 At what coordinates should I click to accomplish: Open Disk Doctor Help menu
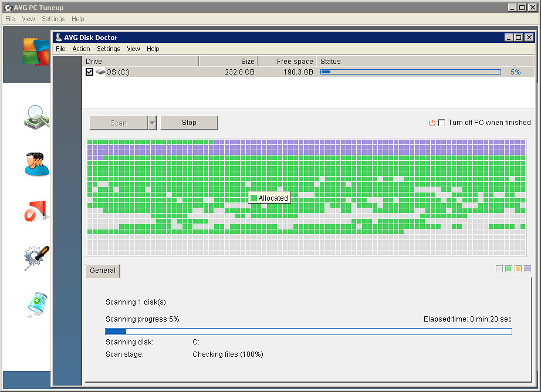tap(153, 49)
